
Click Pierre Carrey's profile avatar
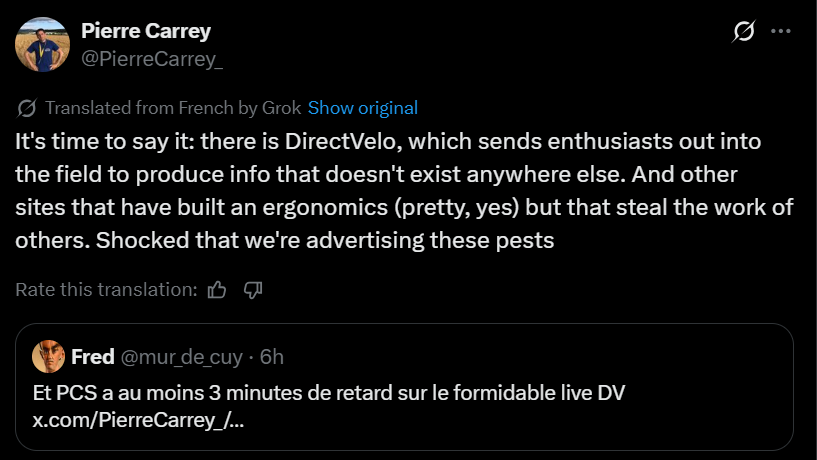point(42,45)
